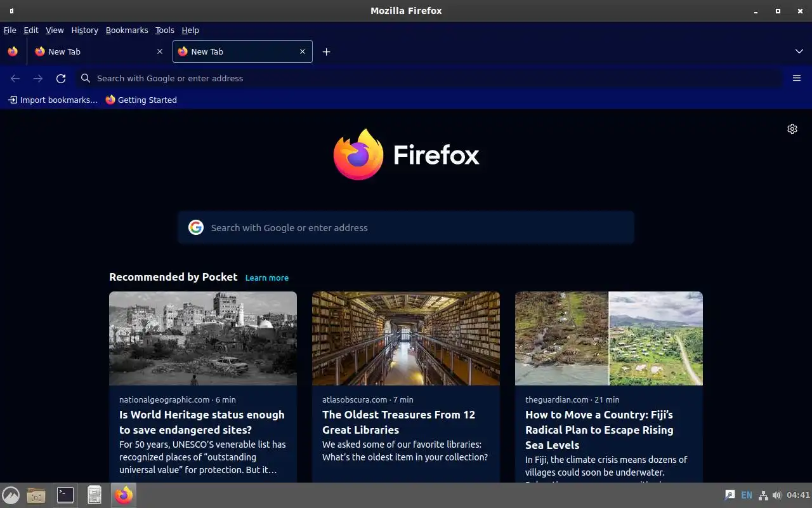Click Import bookmarks in bookmarks toolbar
Image resolution: width=812 pixels, height=508 pixels.
[x=53, y=100]
